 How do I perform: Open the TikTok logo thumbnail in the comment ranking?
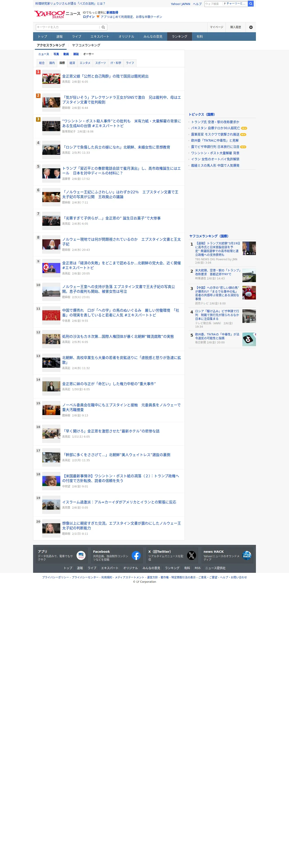coord(249,339)
